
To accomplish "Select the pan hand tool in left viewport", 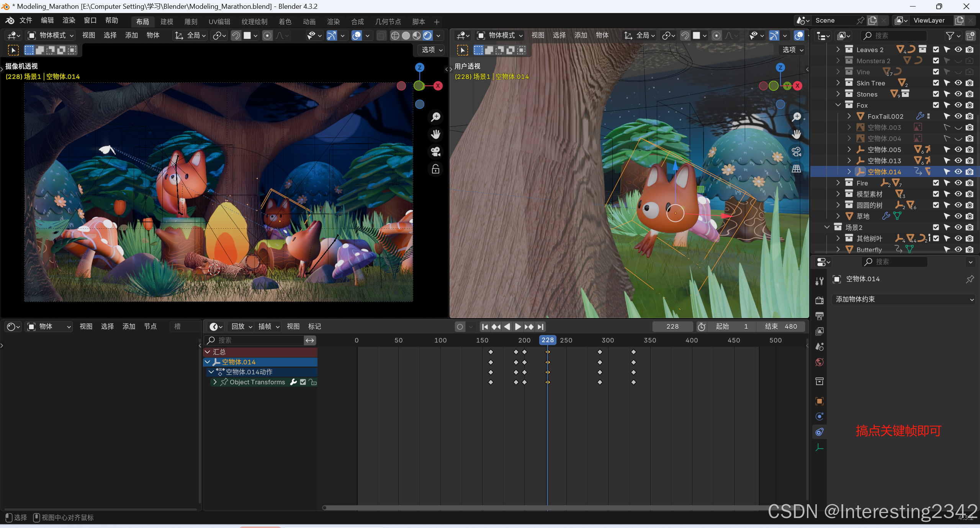I will [x=435, y=134].
